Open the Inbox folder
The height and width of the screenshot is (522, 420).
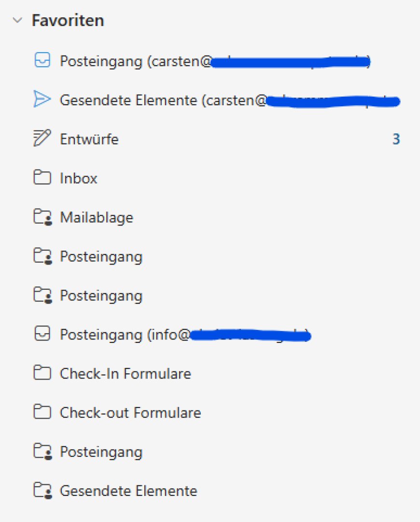coord(78,179)
